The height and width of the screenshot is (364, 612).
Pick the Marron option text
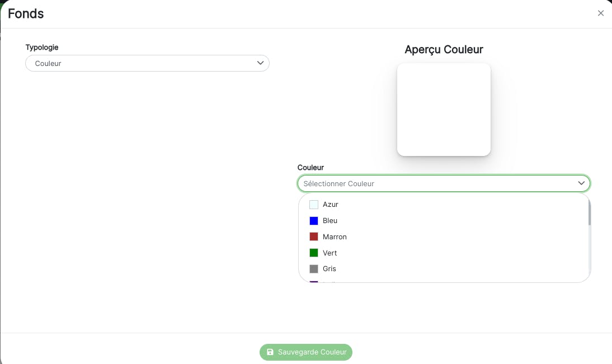335,237
